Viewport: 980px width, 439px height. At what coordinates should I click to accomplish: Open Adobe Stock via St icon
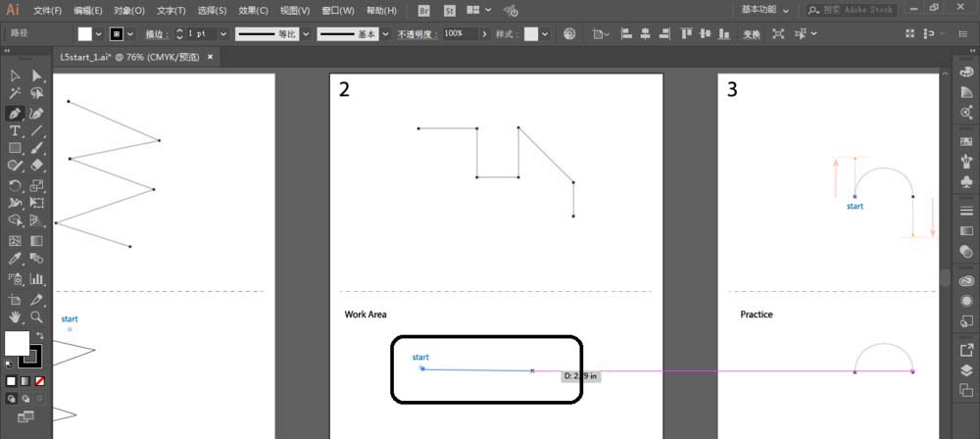tap(450, 11)
